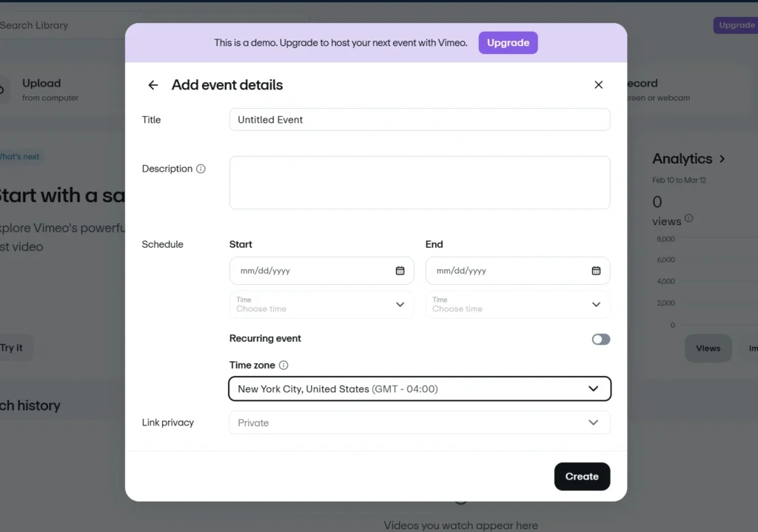The image size is (758, 532).
Task: Open the Start date calendar picker icon
Action: (400, 271)
